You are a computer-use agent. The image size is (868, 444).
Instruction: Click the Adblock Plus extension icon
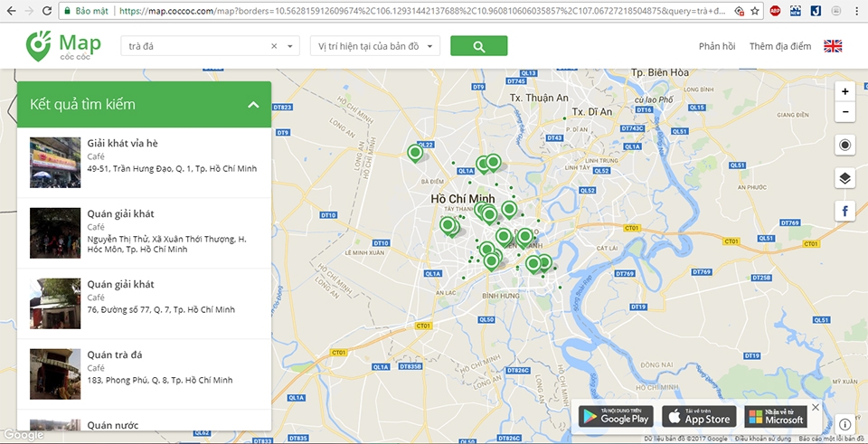click(775, 11)
